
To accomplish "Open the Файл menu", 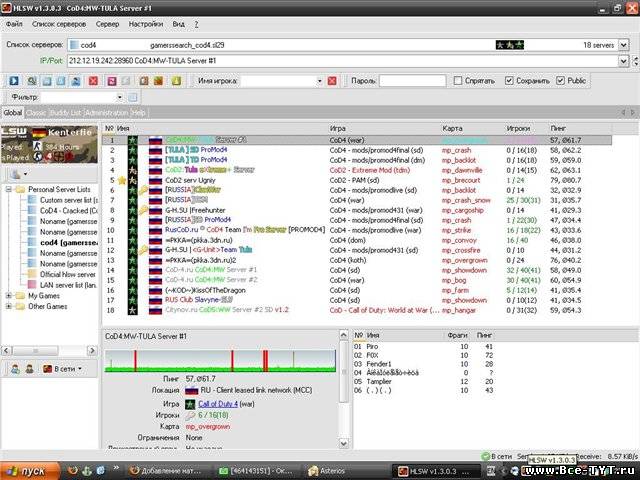I will 14,24.
